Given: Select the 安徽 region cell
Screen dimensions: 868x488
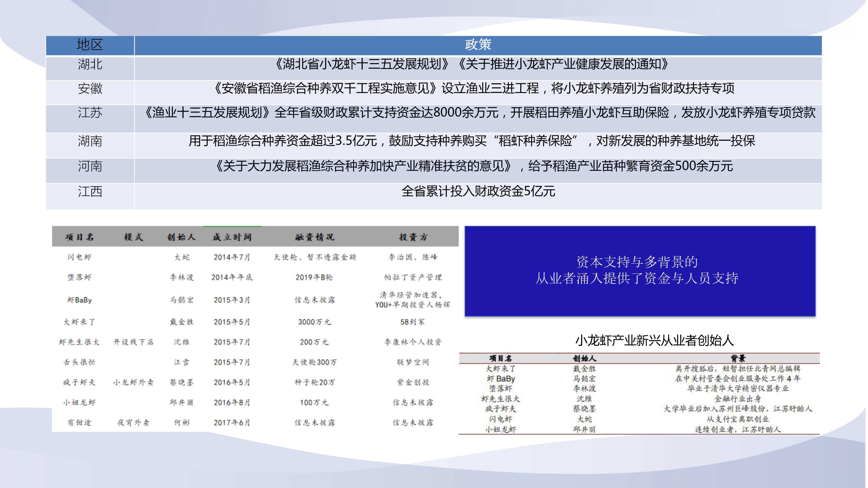Looking at the screenshot, I should click(90, 89).
